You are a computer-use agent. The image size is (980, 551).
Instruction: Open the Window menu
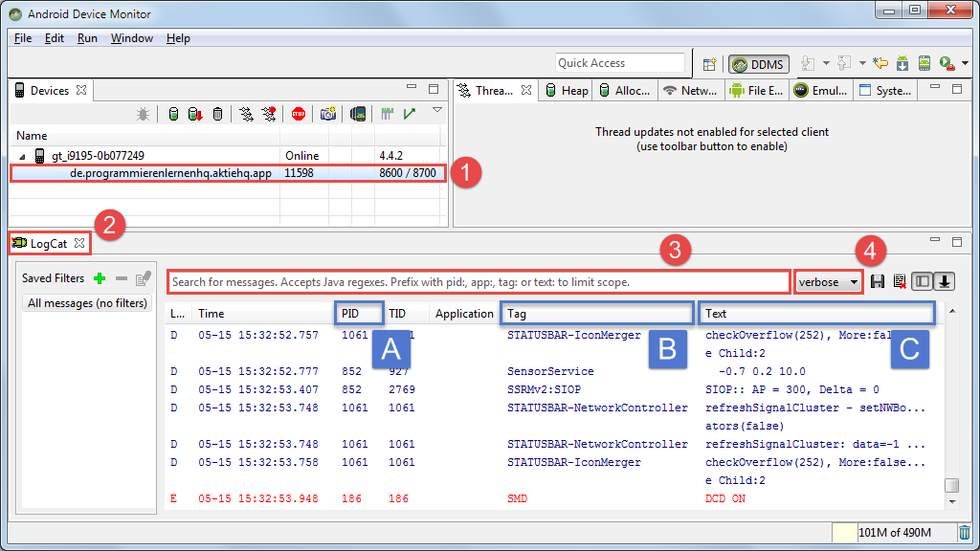(132, 38)
